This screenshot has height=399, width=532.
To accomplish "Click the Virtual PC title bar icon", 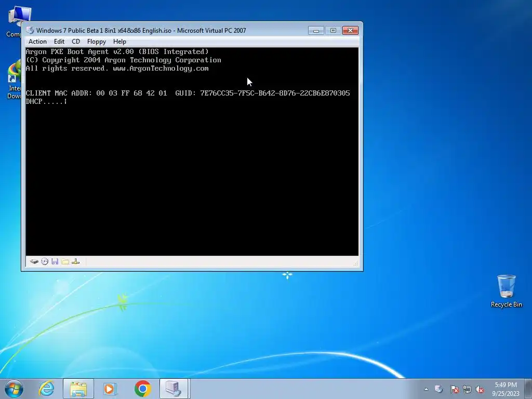I will click(30, 30).
